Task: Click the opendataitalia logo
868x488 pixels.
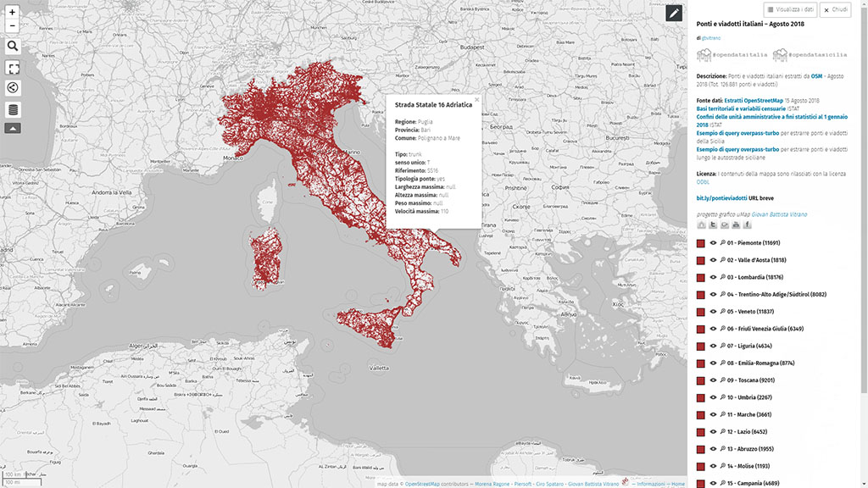Action: 732,55
